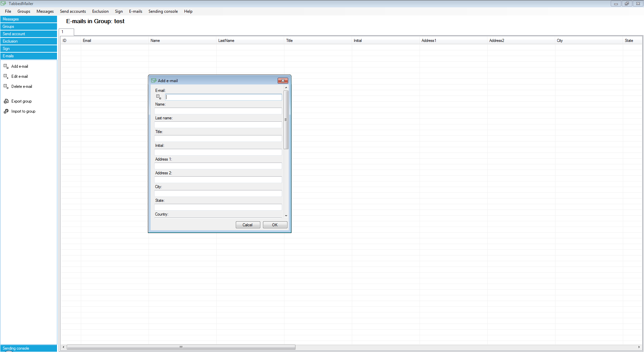Click the Edit e-mail link in sidebar
Screen dimensions: 644x352
click(x=19, y=76)
